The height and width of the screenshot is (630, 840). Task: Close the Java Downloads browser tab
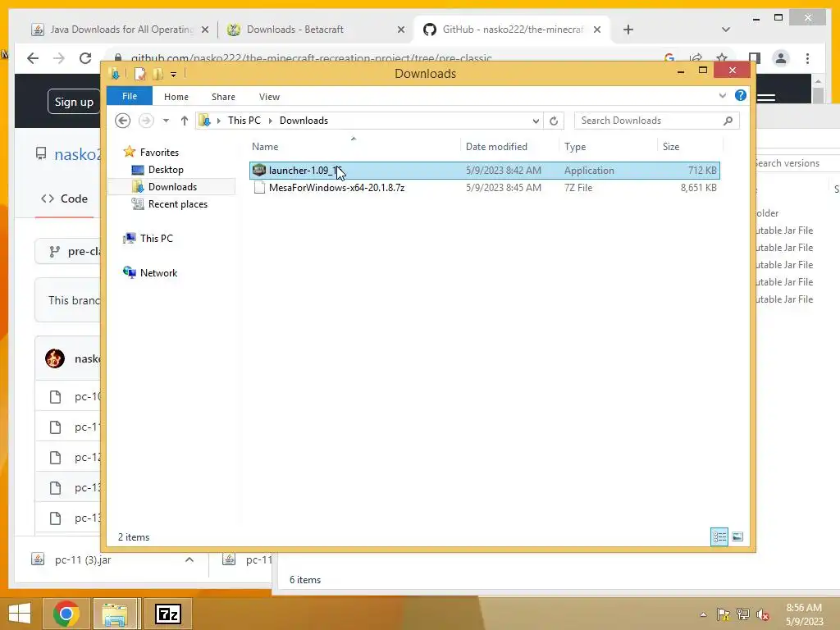pos(204,30)
